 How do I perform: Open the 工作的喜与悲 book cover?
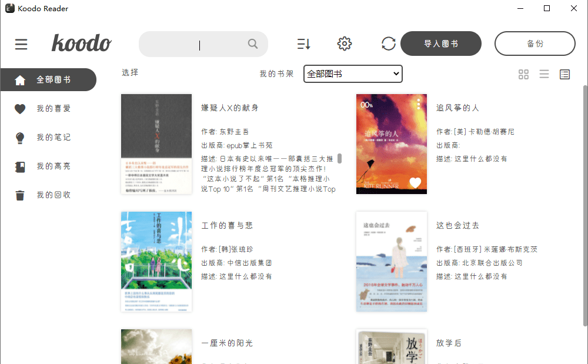pyautogui.click(x=156, y=262)
